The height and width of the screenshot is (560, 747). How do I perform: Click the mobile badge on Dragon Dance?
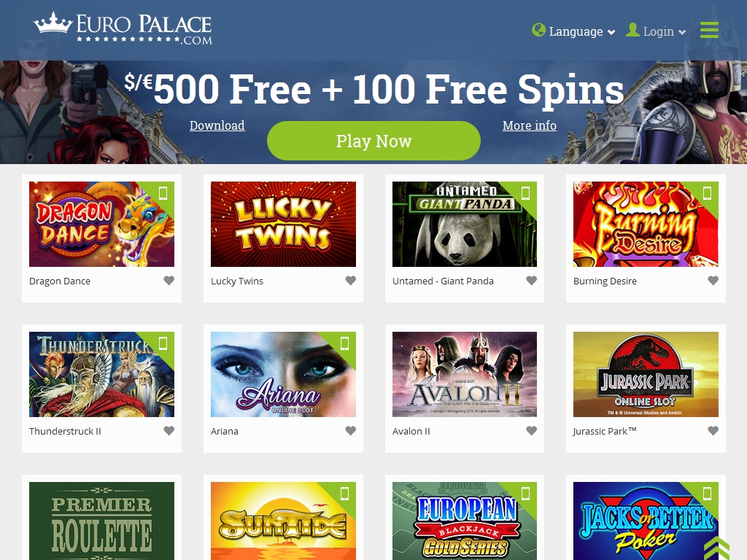[x=163, y=192]
